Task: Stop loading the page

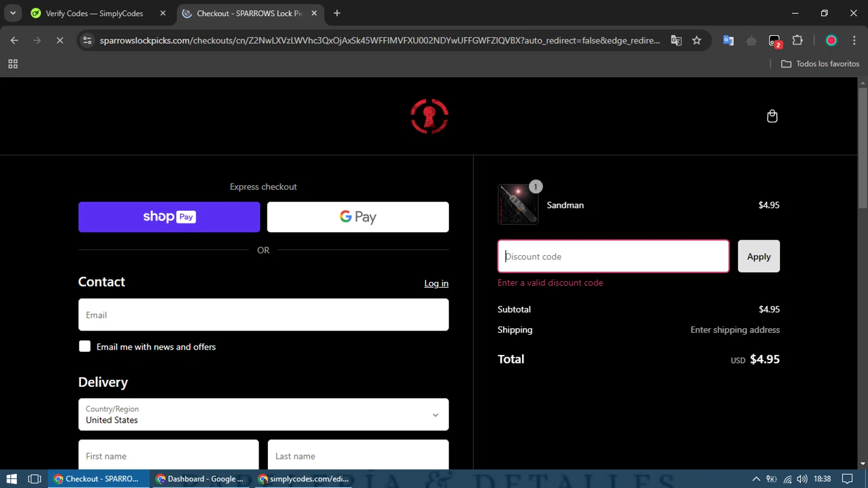Action: (x=60, y=41)
